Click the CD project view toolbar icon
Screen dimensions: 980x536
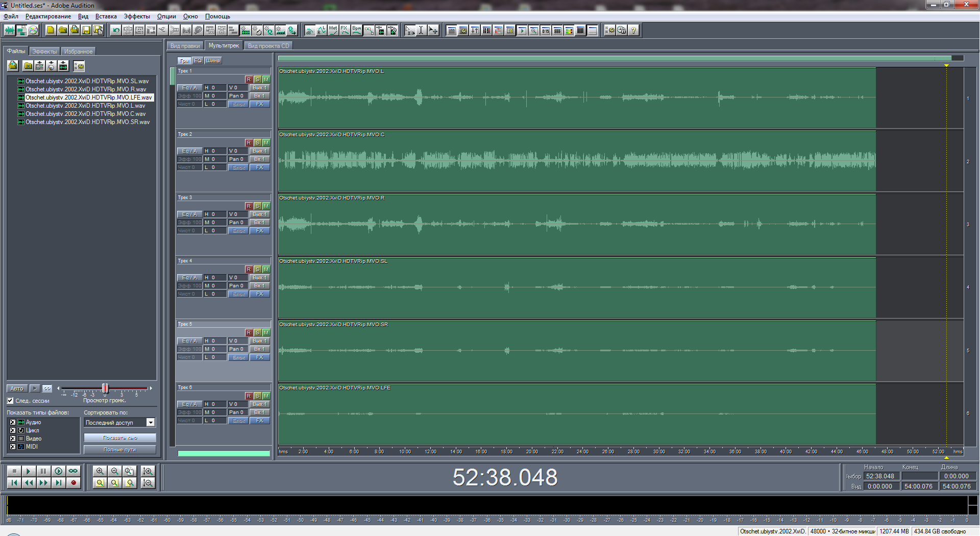tap(33, 30)
